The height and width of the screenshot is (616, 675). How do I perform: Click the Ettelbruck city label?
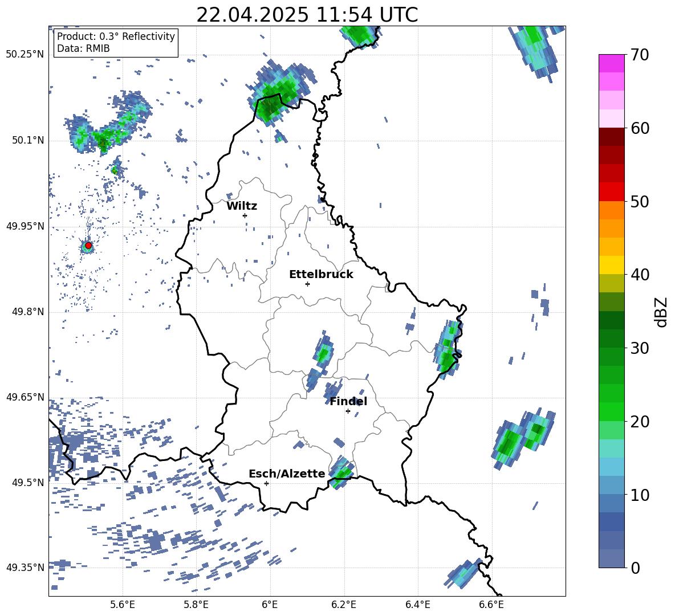tap(321, 275)
